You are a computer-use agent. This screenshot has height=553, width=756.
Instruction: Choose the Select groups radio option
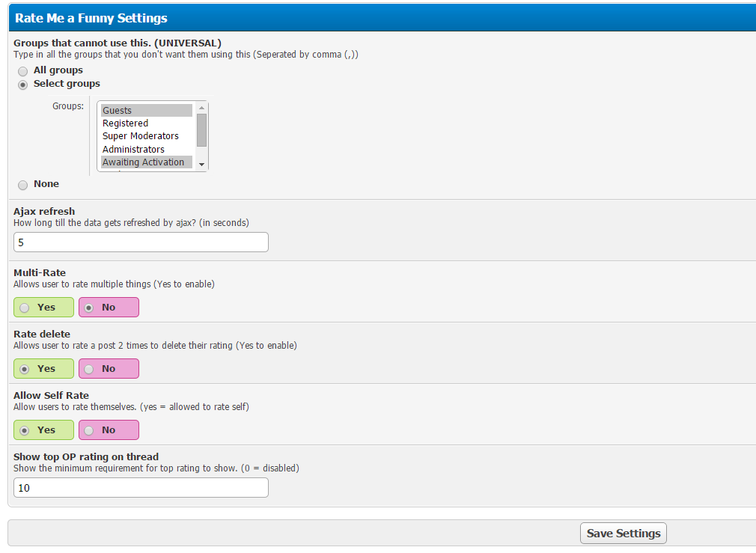click(x=23, y=85)
